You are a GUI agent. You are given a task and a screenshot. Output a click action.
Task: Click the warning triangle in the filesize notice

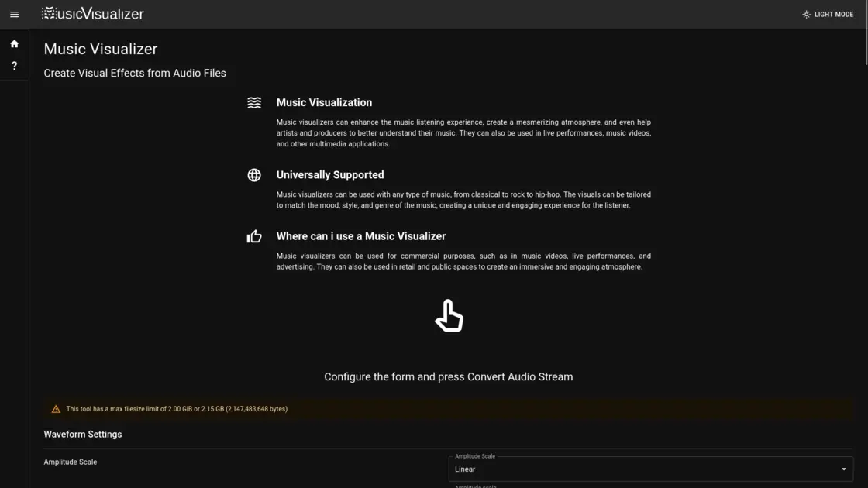coord(55,408)
